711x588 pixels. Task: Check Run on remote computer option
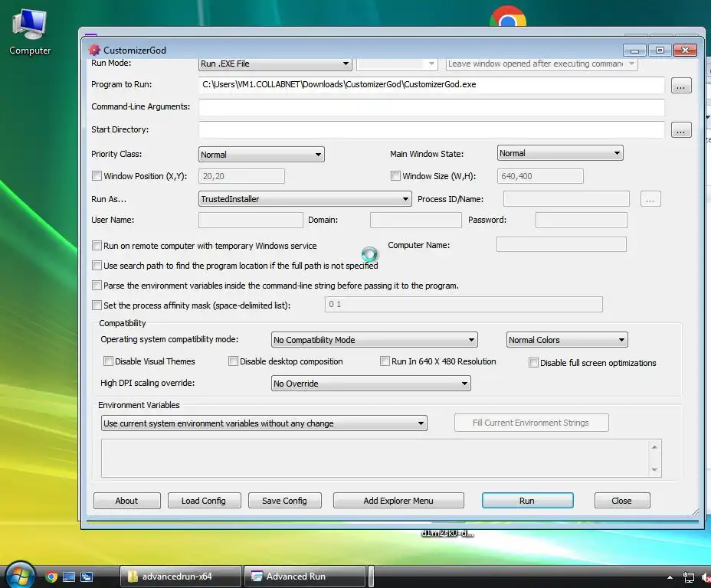tap(97, 246)
